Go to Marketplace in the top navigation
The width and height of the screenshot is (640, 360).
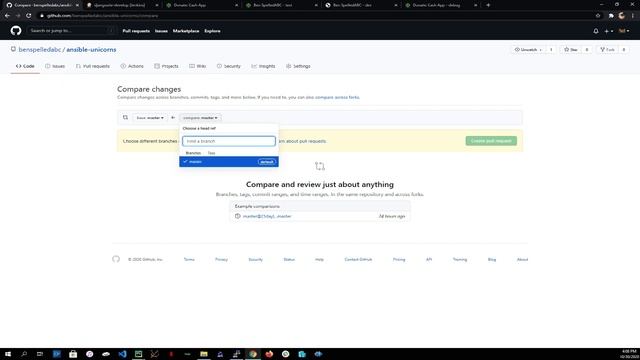point(186,31)
